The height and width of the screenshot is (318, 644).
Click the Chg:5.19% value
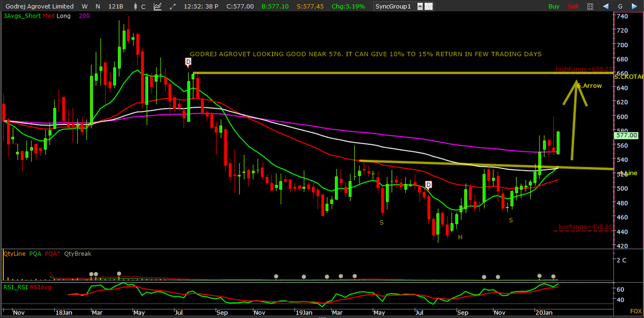click(x=348, y=6)
